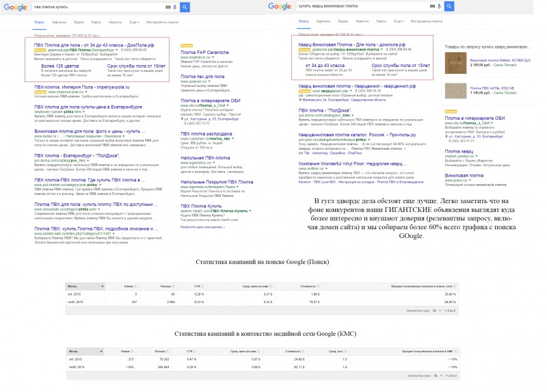Image resolution: width=547 pixels, height=392 pixels.
Task: Click the Google logo on the left page
Action: click(15, 8)
